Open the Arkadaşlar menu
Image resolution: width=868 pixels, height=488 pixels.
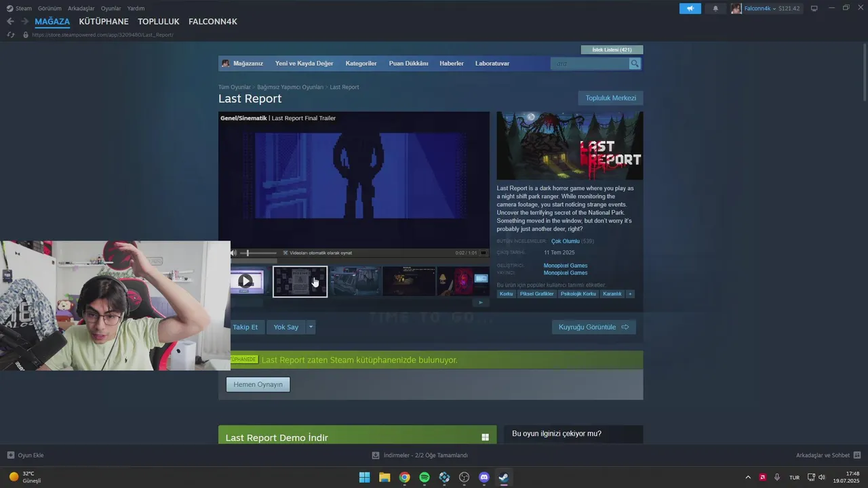click(x=81, y=8)
